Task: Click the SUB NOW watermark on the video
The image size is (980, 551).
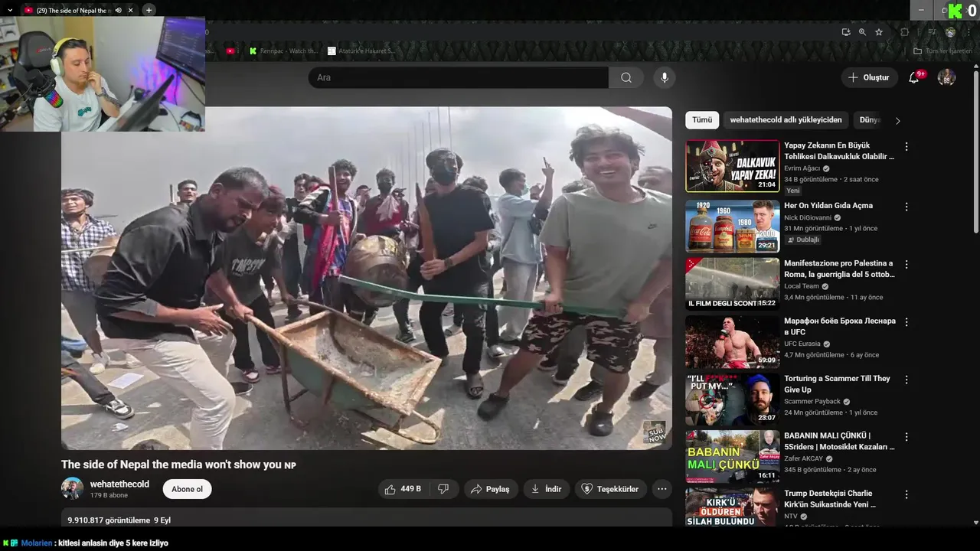Action: point(654,432)
